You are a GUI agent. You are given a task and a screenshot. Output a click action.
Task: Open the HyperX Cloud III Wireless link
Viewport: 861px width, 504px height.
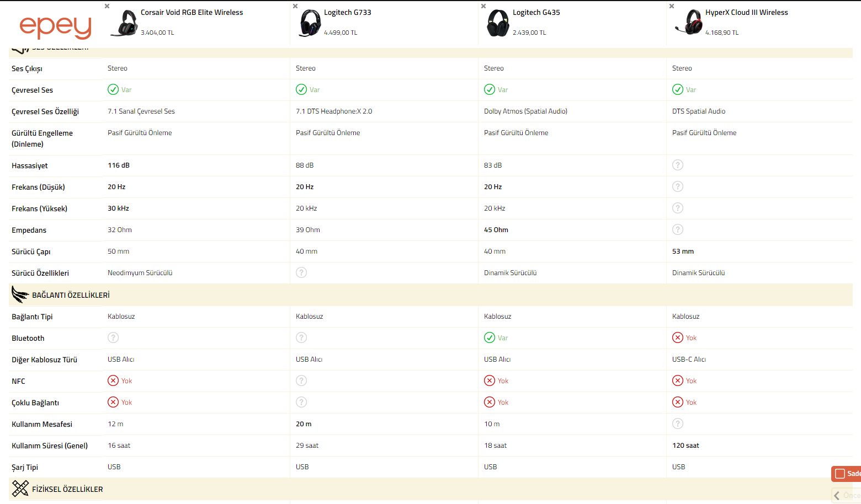click(x=747, y=12)
